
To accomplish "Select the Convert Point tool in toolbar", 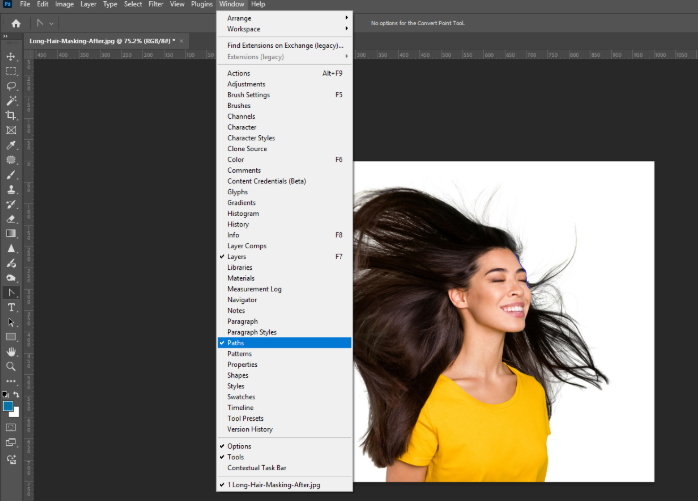I will [11, 293].
